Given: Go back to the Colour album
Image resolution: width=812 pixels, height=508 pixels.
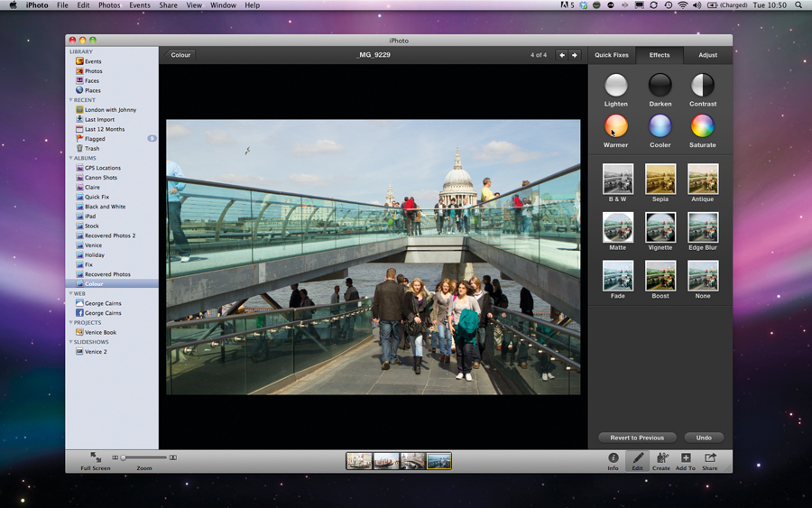Looking at the screenshot, I should tap(180, 55).
